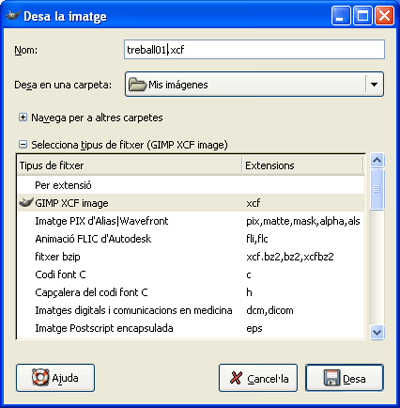The width and height of the screenshot is (400, 408).
Task: Click the 'Extensions' column header
Action: tap(302, 165)
